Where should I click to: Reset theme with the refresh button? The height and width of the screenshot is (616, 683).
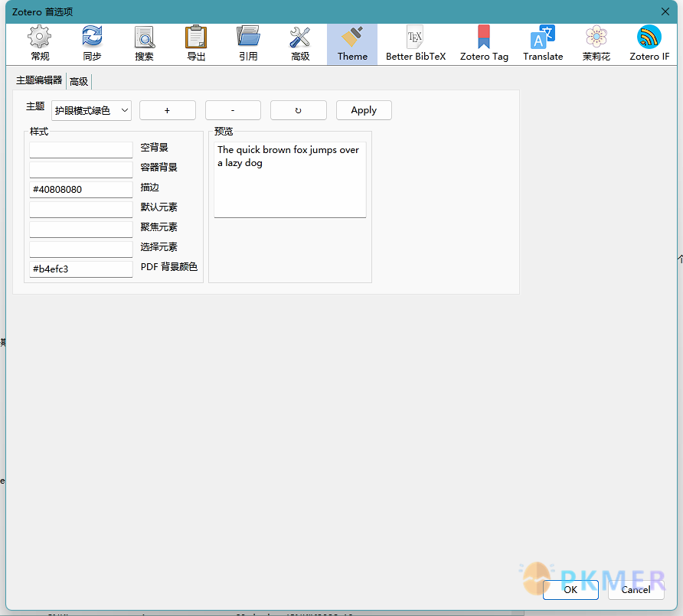tap(299, 111)
